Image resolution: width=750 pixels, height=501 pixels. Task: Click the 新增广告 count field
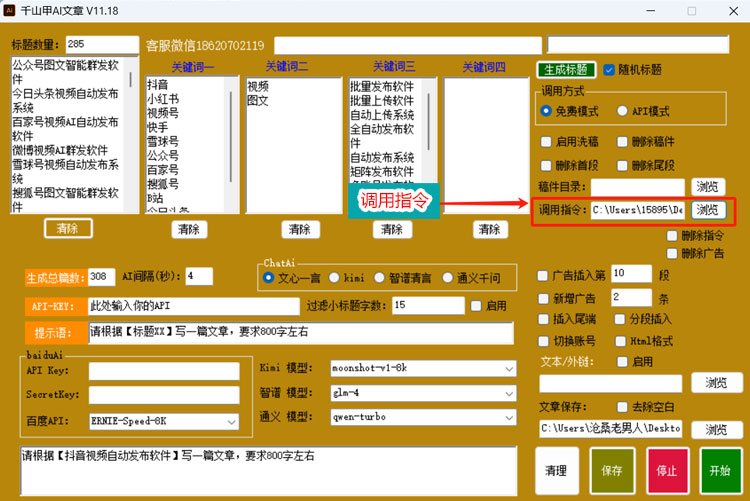(631, 297)
